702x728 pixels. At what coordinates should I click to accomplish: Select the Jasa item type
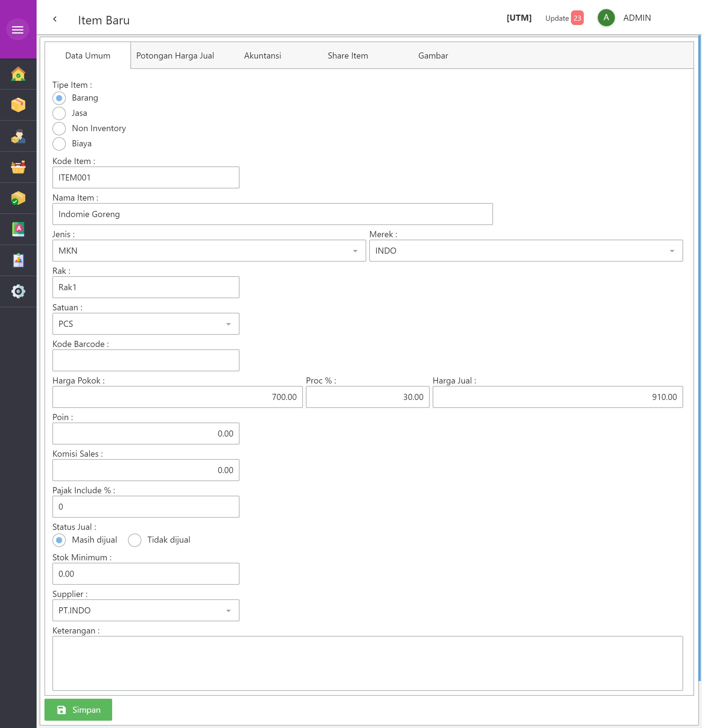click(x=59, y=113)
